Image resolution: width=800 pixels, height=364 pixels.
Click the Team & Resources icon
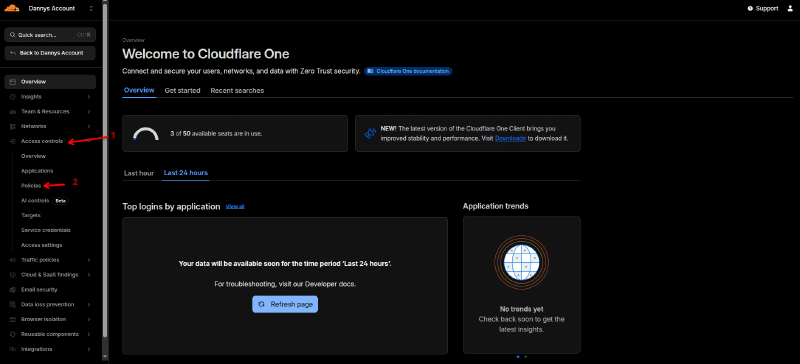13,111
